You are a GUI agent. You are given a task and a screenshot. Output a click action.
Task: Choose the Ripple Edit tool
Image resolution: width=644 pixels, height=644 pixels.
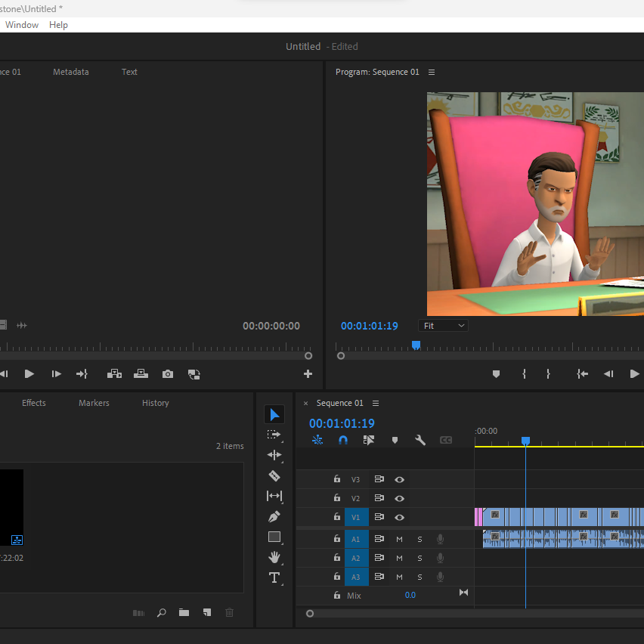pos(274,455)
